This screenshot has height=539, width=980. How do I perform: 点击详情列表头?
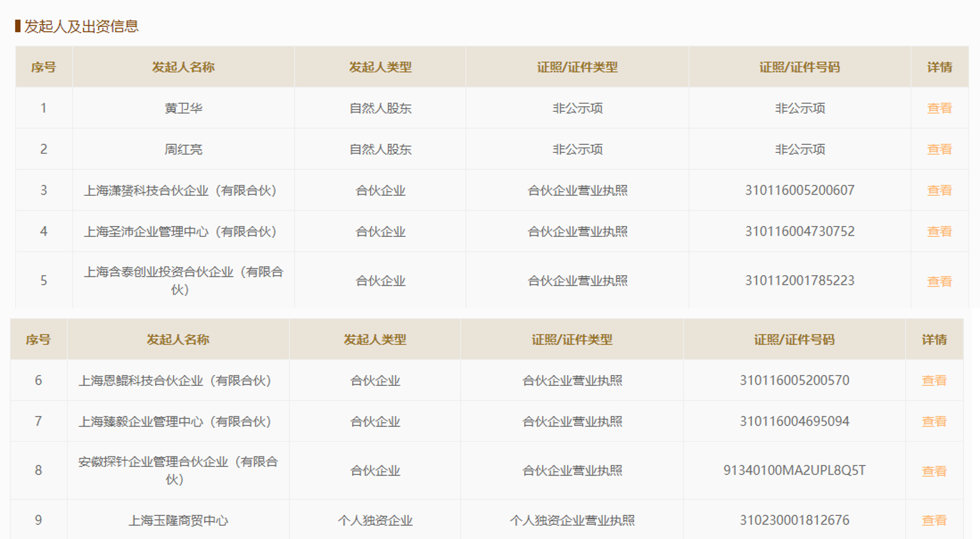click(939, 67)
